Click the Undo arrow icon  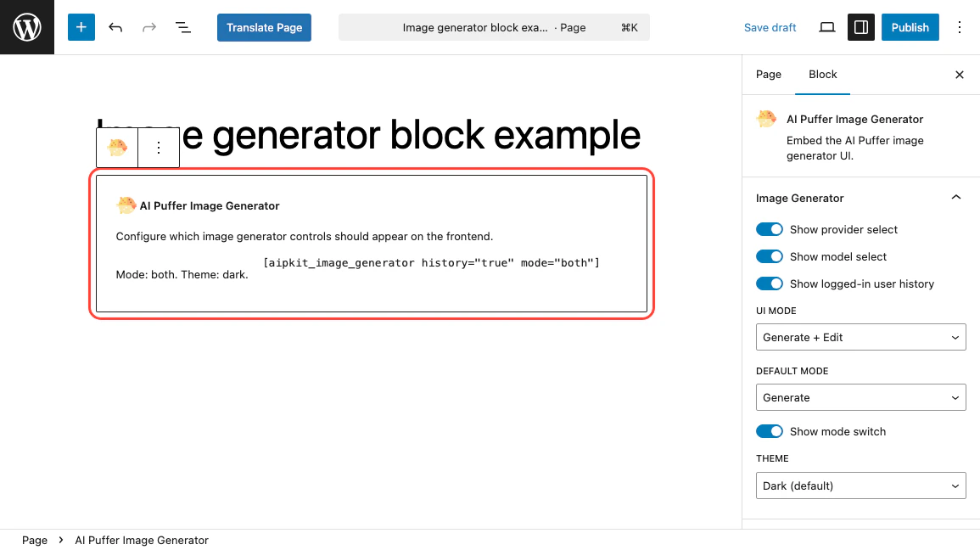click(x=115, y=26)
